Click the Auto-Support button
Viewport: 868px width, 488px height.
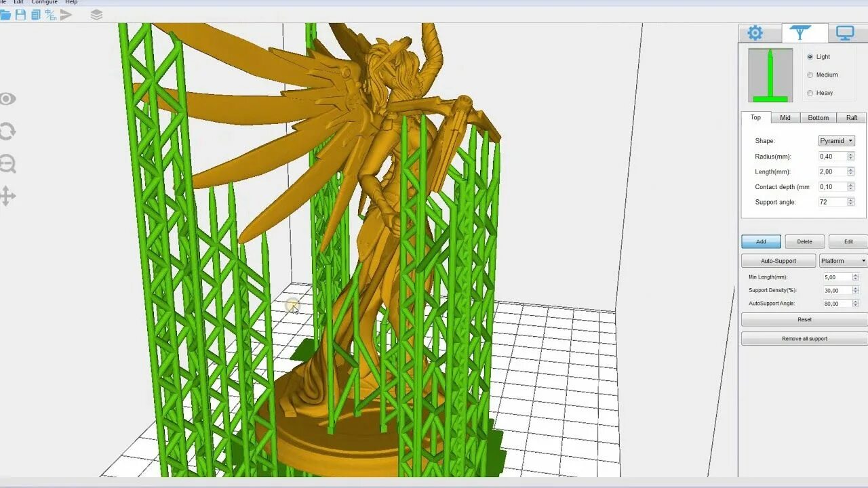778,261
